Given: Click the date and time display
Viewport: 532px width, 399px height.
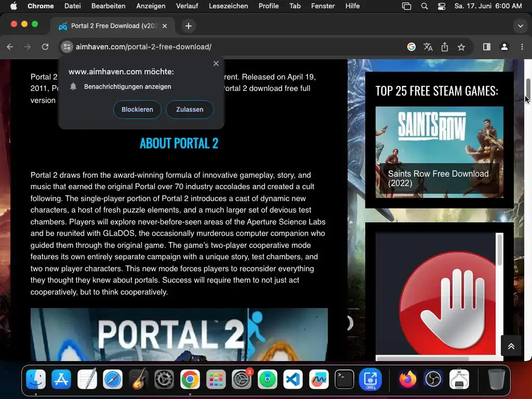Looking at the screenshot, I should (488, 6).
